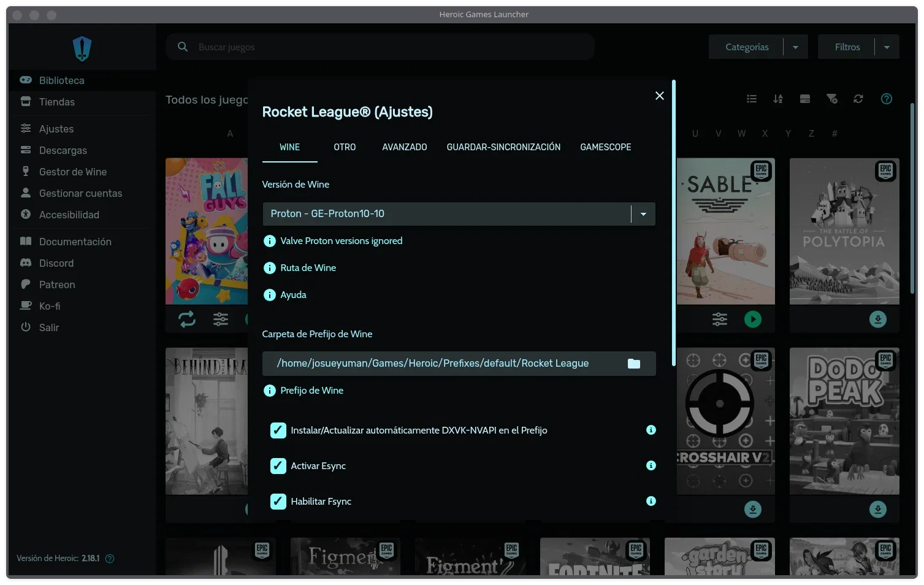The image size is (924, 585).
Task: Play Sable with the green play button
Action: tap(753, 319)
